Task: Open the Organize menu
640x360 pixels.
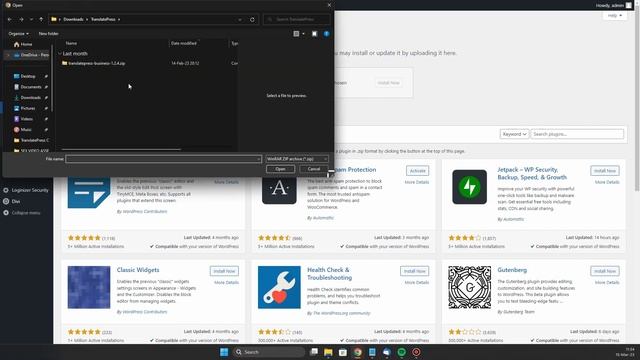Action: (18, 33)
